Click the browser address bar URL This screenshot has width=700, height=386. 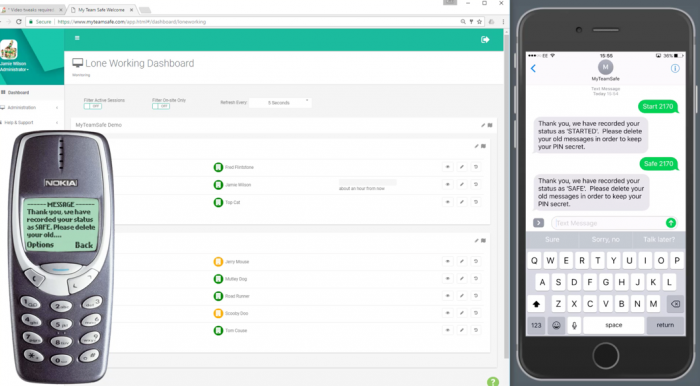tap(132, 21)
